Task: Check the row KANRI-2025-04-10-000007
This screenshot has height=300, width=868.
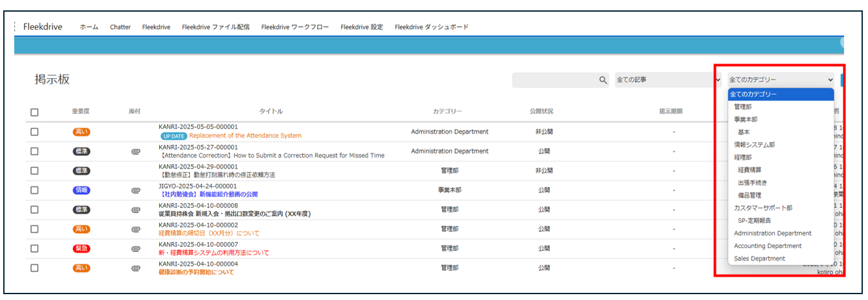Action: (34, 248)
